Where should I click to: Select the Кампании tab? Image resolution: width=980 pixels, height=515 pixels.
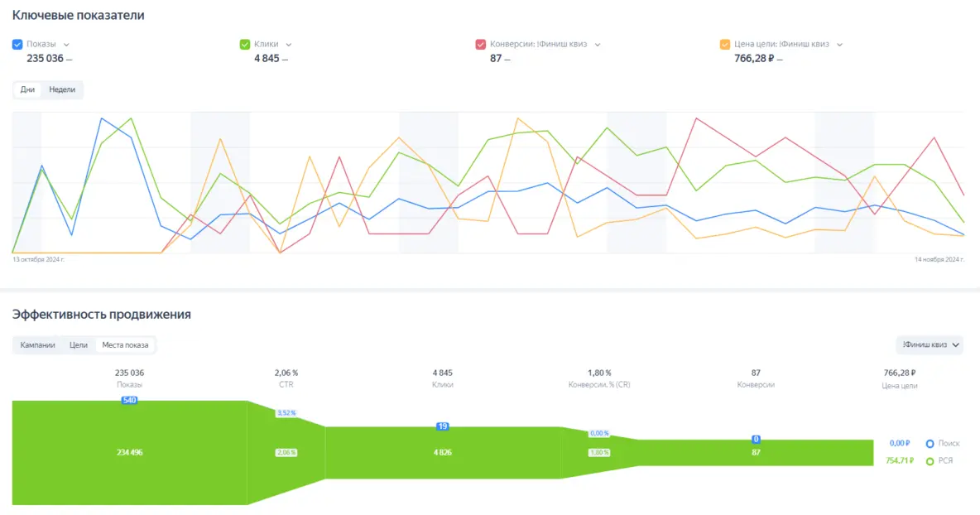click(37, 345)
